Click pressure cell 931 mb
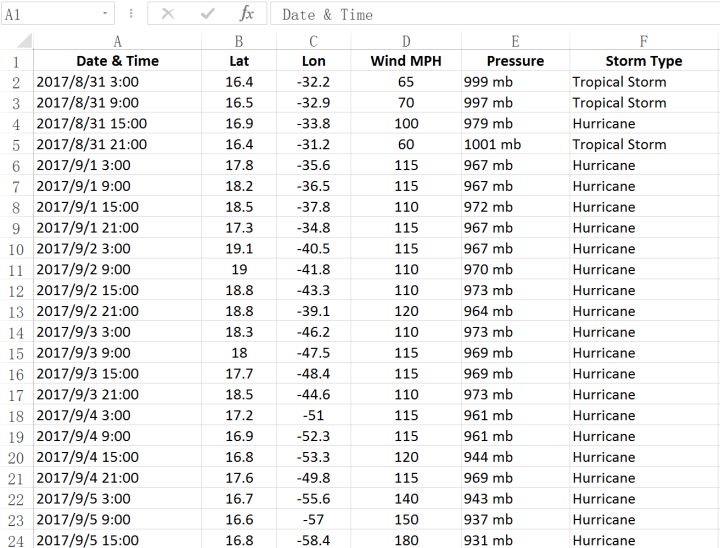 515,540
